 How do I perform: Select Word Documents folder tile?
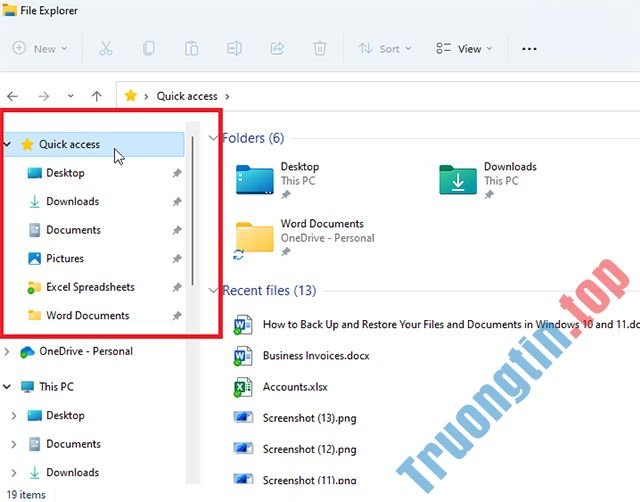coord(304,238)
